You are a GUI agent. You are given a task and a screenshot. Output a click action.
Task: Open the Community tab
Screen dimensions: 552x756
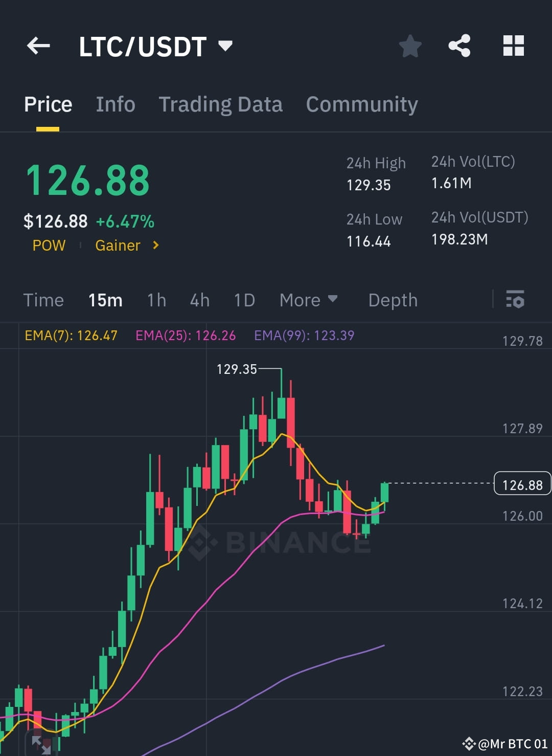tap(361, 104)
